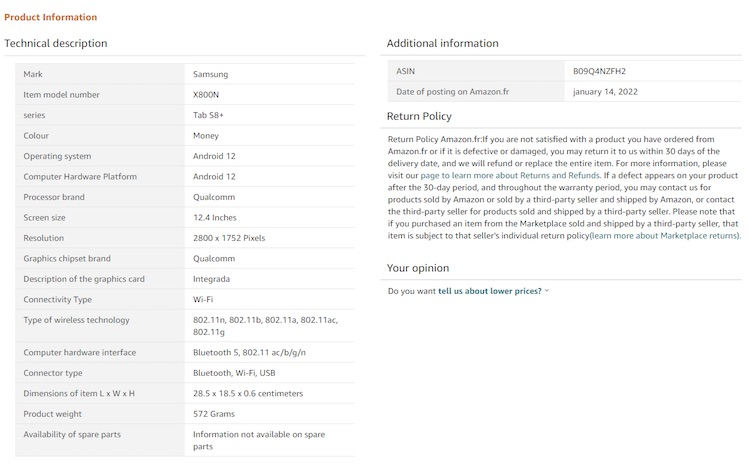Click the january 14, 2022 posting date

605,92
